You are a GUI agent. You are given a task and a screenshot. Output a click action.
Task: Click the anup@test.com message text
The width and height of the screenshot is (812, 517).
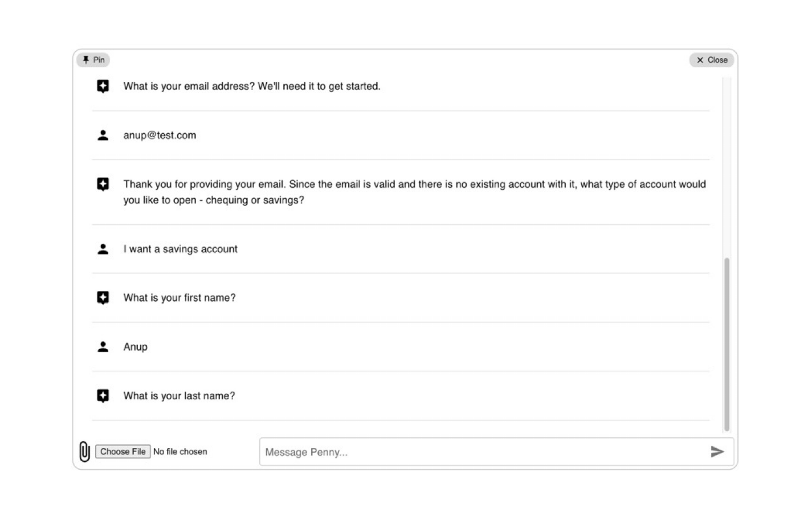[160, 136]
